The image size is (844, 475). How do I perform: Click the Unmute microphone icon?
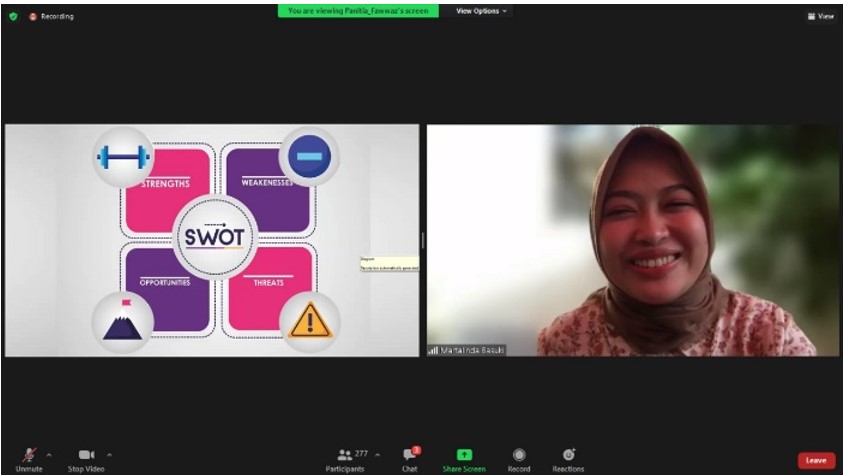tap(29, 454)
